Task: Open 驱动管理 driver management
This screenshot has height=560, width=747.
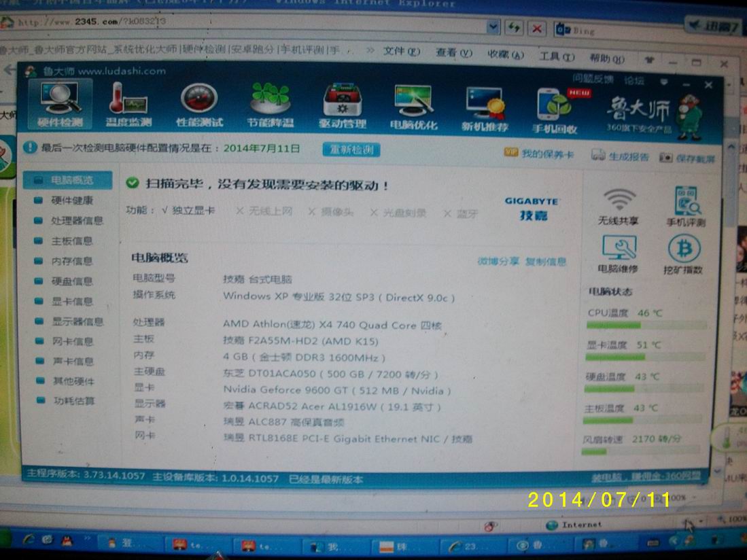Action: (x=342, y=107)
